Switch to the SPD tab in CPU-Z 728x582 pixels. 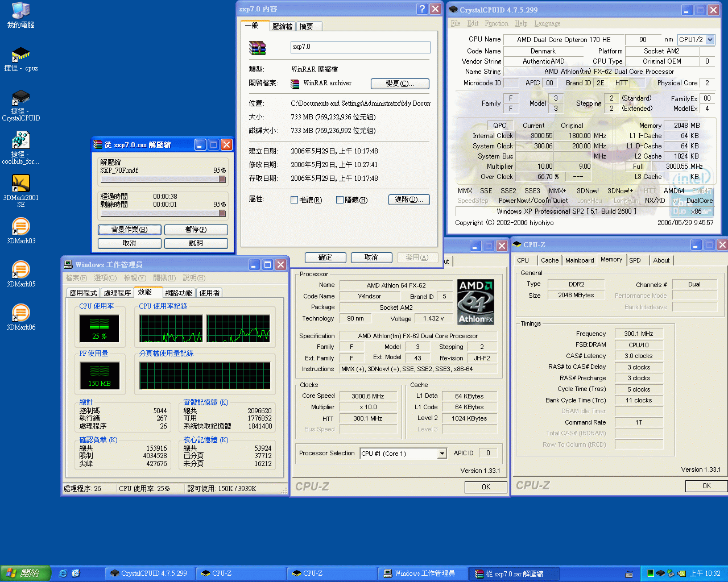tap(635, 260)
